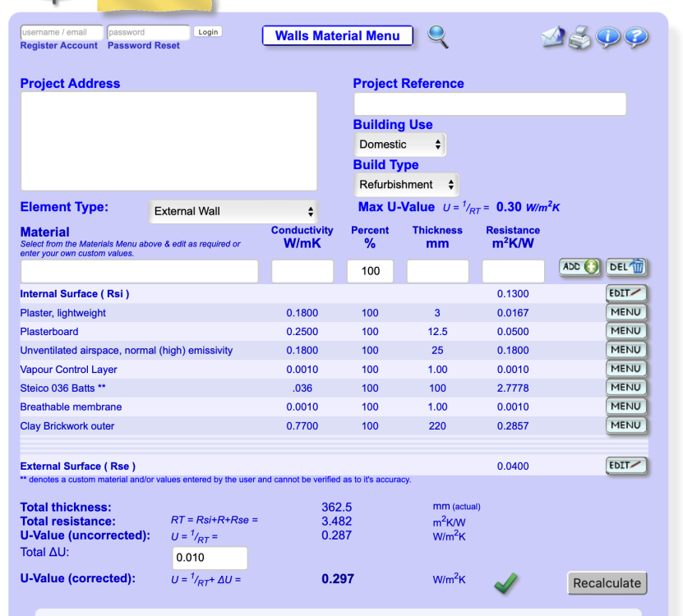
Task: Open MENU for Plasterboard row
Action: [x=626, y=331]
